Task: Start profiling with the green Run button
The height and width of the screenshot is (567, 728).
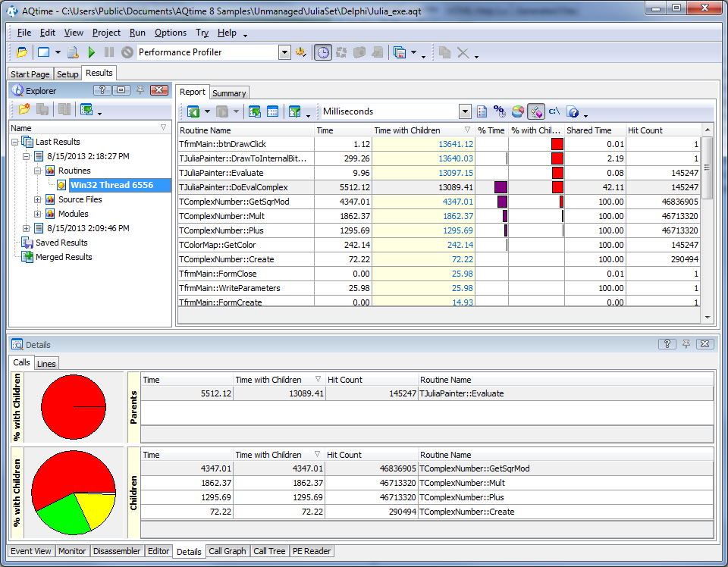Action: (90, 52)
